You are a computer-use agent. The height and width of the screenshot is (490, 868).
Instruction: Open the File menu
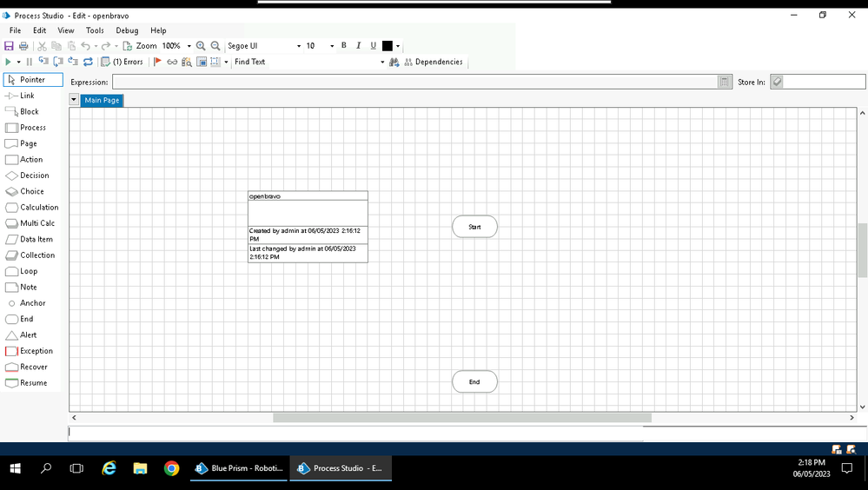pos(16,30)
